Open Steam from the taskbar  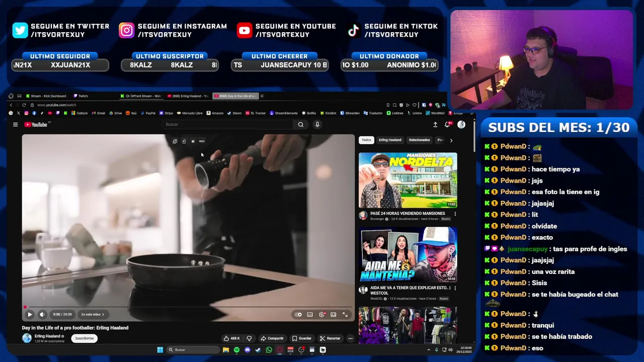tap(258, 350)
